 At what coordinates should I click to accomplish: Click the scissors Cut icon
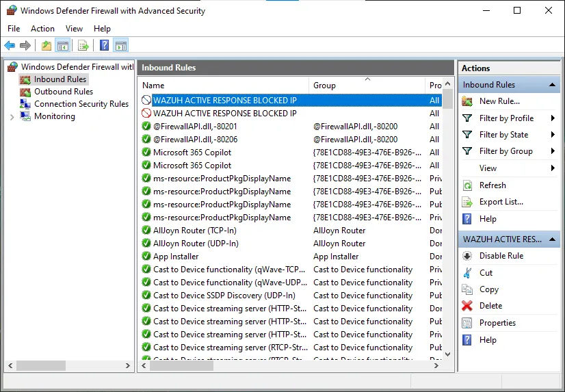tap(467, 273)
